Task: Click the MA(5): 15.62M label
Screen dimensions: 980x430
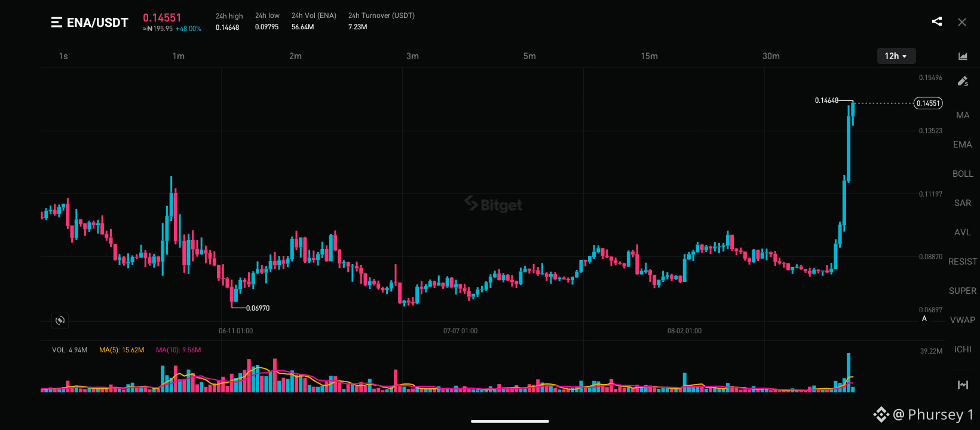Action: (122, 350)
